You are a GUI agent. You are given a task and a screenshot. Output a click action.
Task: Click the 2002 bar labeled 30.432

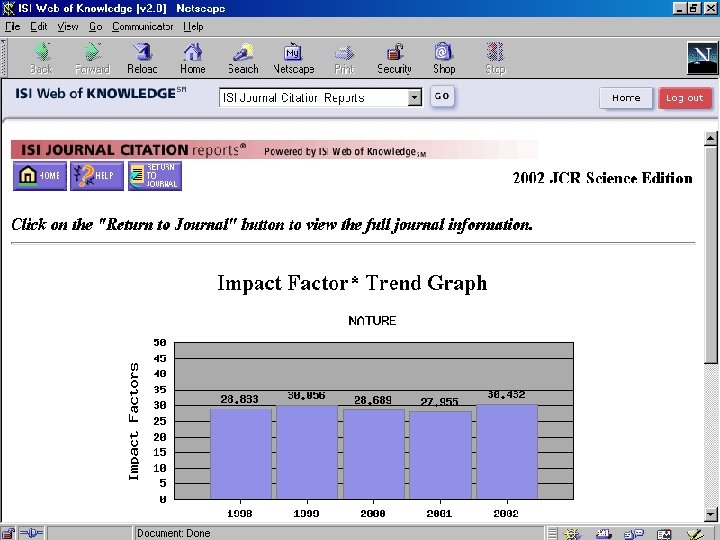[507, 451]
